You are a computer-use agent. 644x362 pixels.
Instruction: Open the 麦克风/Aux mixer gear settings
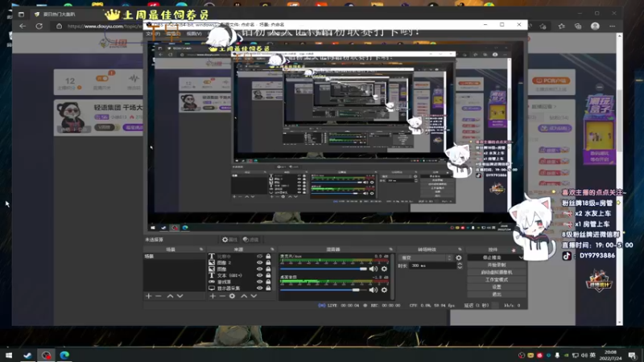pos(384,269)
